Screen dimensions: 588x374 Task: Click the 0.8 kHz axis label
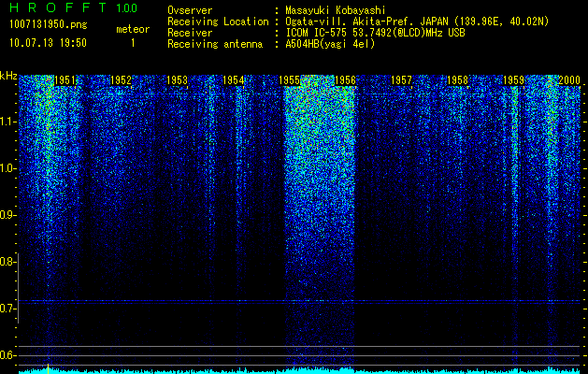pos(7,262)
